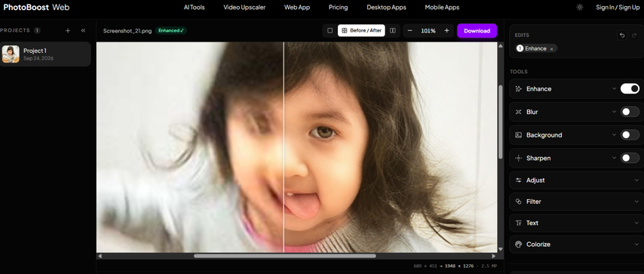644x274 pixels.
Task: Enable the Sharpen toggle
Action: pyautogui.click(x=630, y=158)
